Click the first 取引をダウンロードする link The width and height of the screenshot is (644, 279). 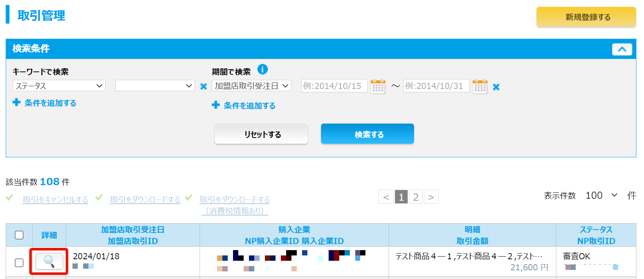[x=145, y=200]
